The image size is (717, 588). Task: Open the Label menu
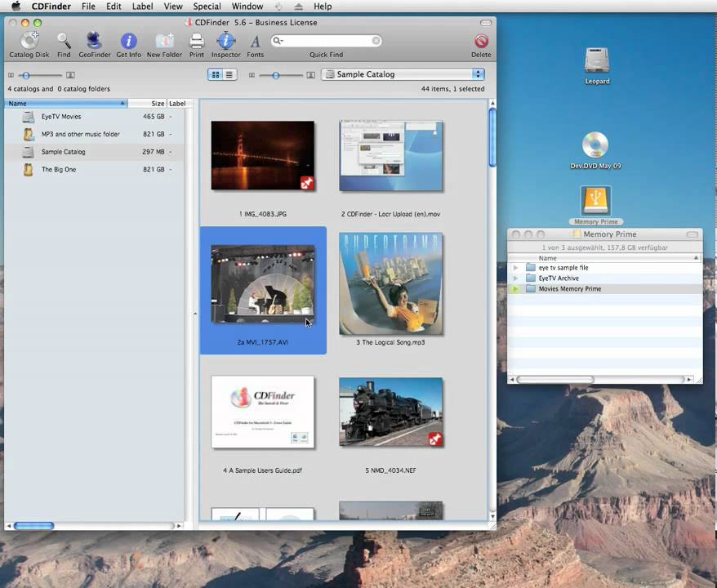coord(143,7)
